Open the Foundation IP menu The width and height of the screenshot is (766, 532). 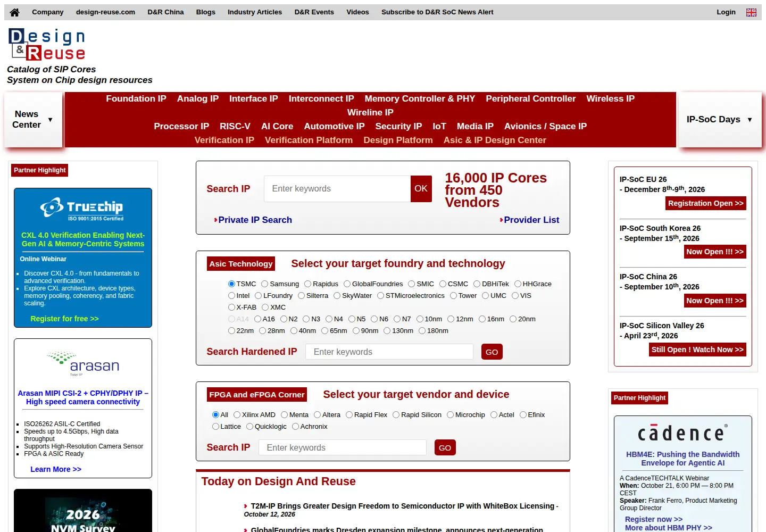pyautogui.click(x=136, y=98)
